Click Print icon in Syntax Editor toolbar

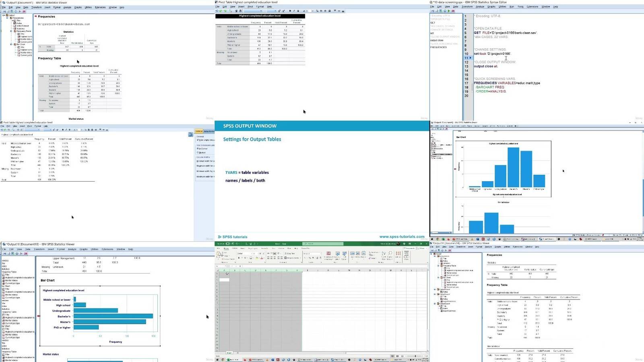click(x=438, y=11)
